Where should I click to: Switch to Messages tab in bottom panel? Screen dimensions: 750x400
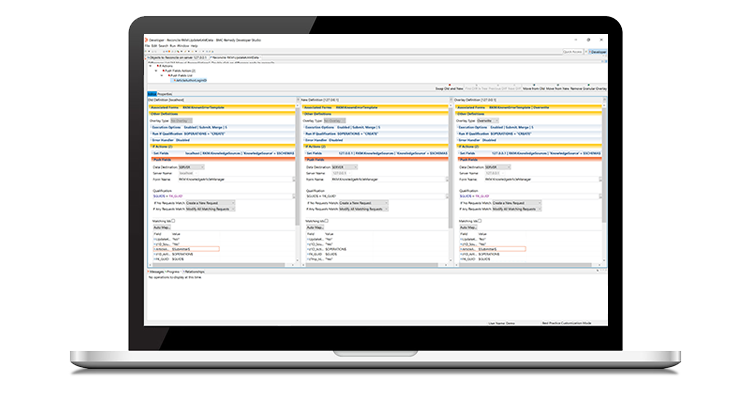pos(156,272)
